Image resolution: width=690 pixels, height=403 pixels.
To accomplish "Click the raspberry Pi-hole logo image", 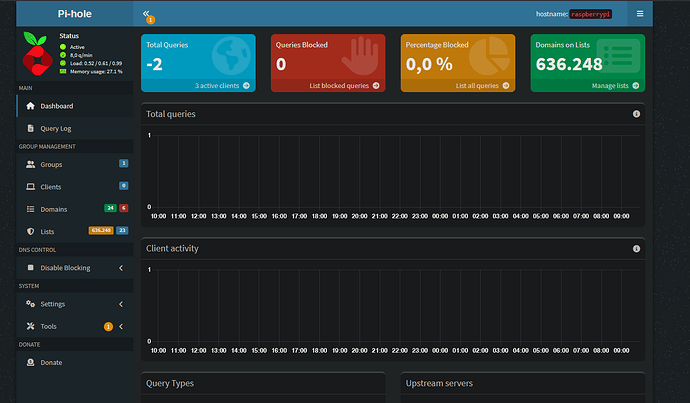I will click(x=37, y=53).
